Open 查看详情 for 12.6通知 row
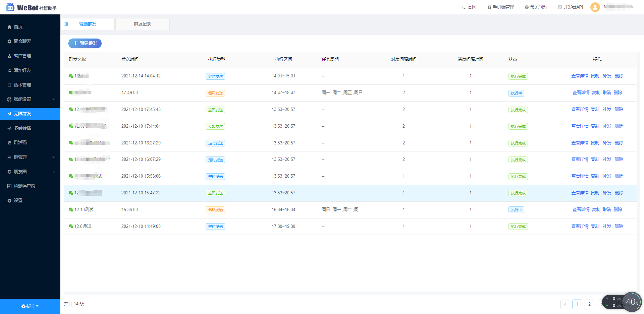 [580, 227]
